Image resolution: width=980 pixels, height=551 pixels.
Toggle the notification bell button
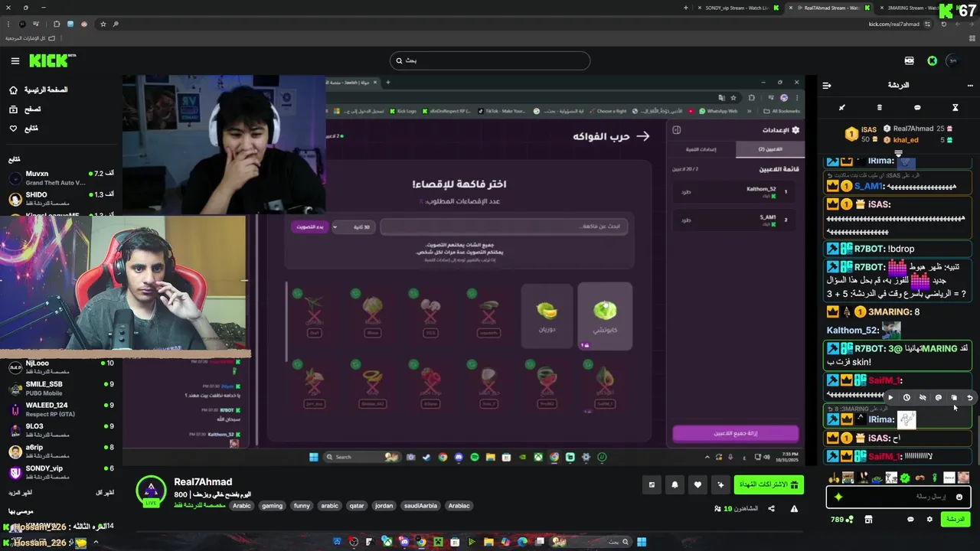tap(675, 485)
